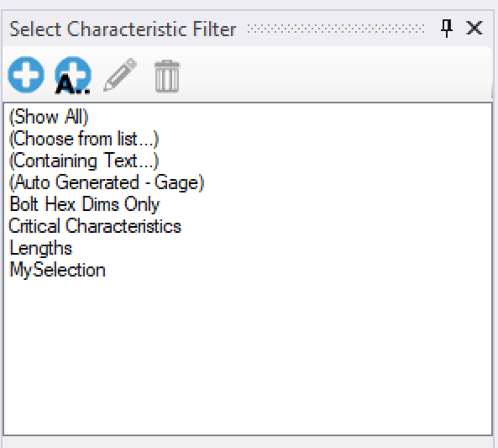The width and height of the screenshot is (498, 448).
Task: Select the Bolt Hex Dims Only filter
Action: pos(85,204)
